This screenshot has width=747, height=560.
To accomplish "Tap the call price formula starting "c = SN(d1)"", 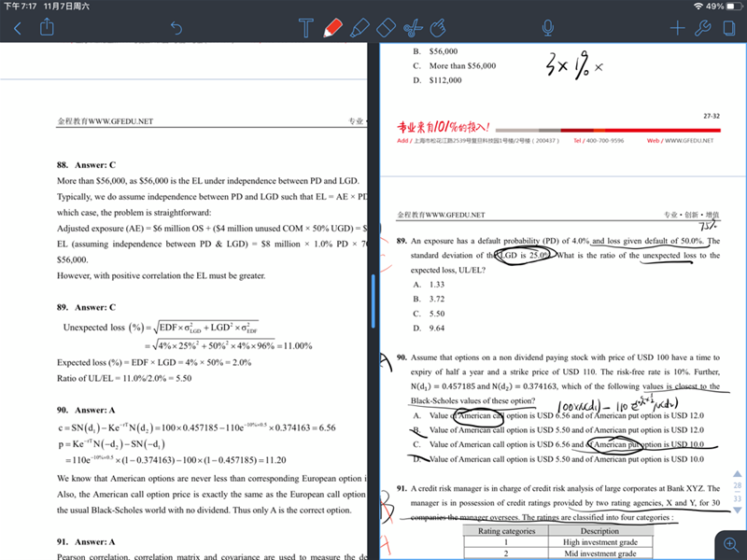I will click(x=197, y=427).
